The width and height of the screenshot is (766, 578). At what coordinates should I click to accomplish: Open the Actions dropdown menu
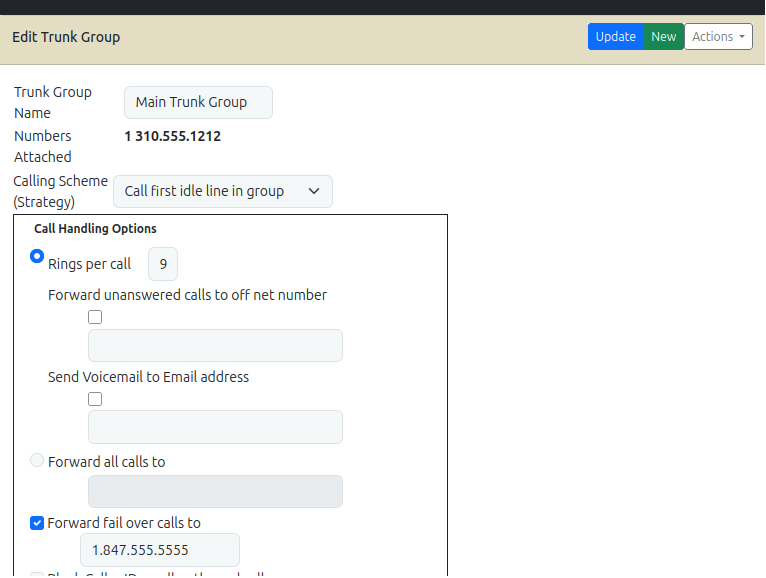tap(718, 37)
